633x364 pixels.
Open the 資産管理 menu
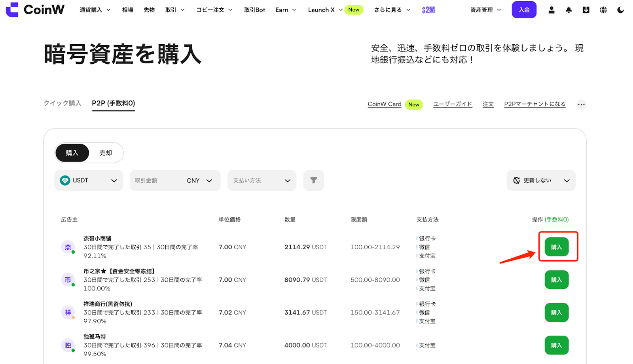point(485,10)
